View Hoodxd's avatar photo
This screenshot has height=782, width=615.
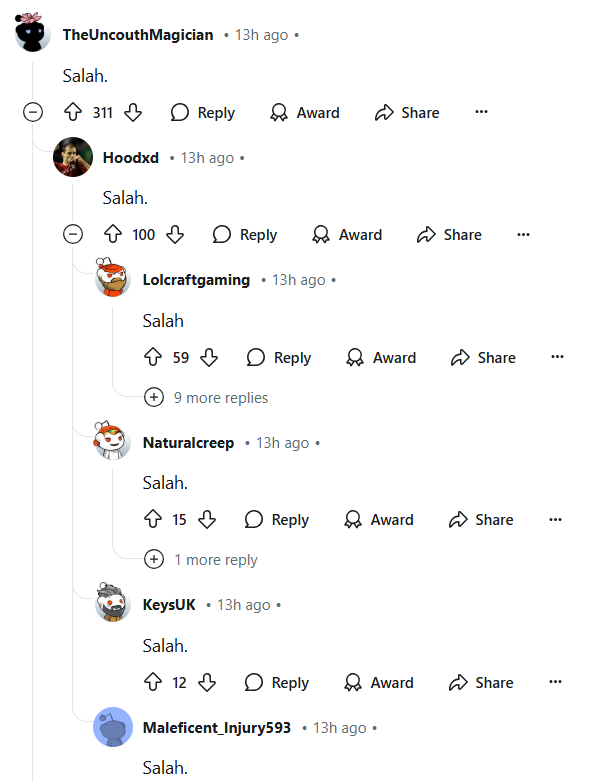point(73,157)
